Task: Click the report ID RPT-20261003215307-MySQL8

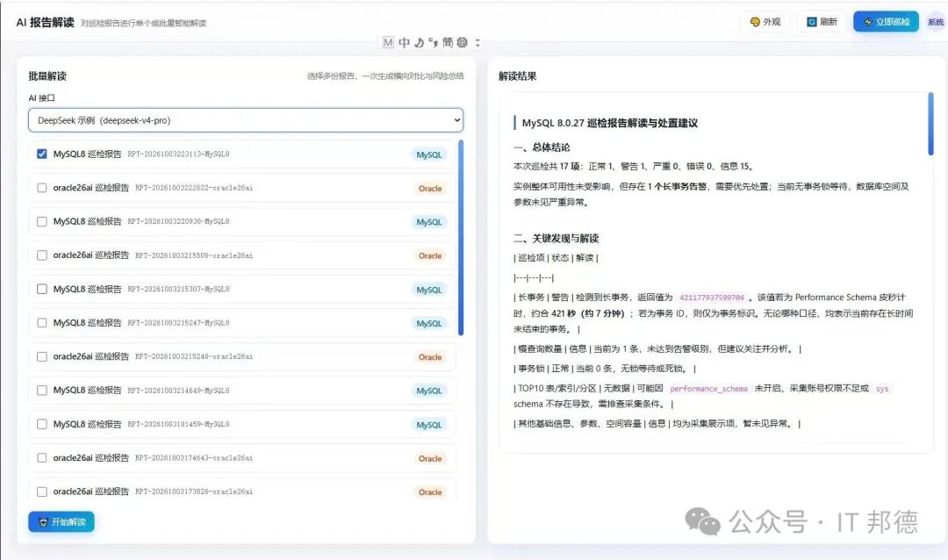Action: coord(178,290)
